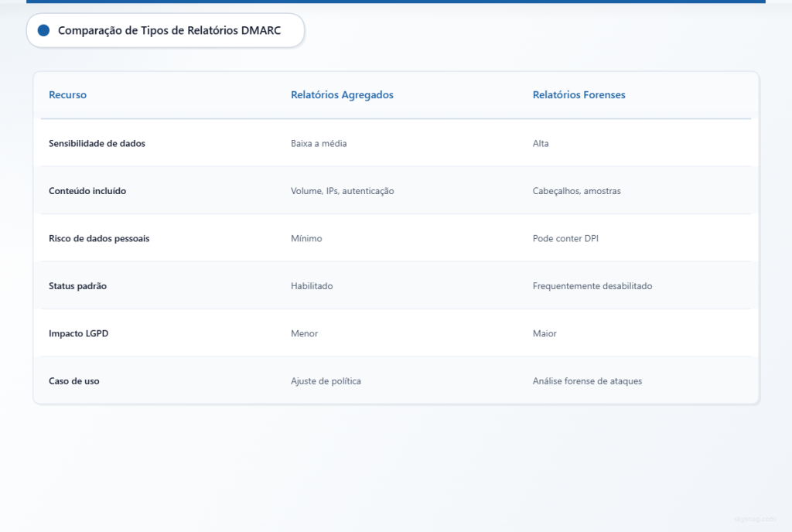Click the blue dot beside the title
Screen dimensions: 792x532
coord(43,30)
